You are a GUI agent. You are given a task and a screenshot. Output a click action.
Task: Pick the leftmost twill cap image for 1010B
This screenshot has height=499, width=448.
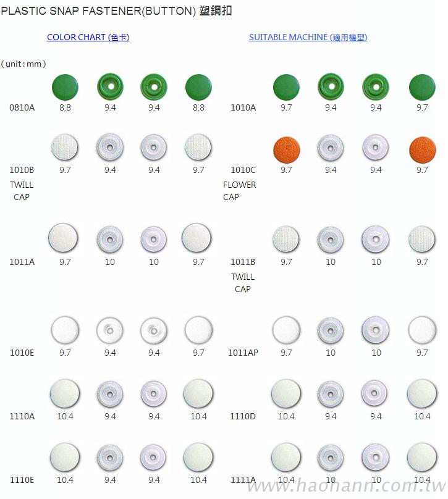tap(65, 148)
